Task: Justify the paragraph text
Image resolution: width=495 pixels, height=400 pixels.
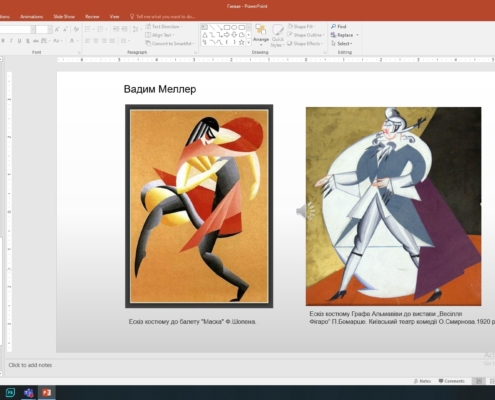Action: (112, 41)
